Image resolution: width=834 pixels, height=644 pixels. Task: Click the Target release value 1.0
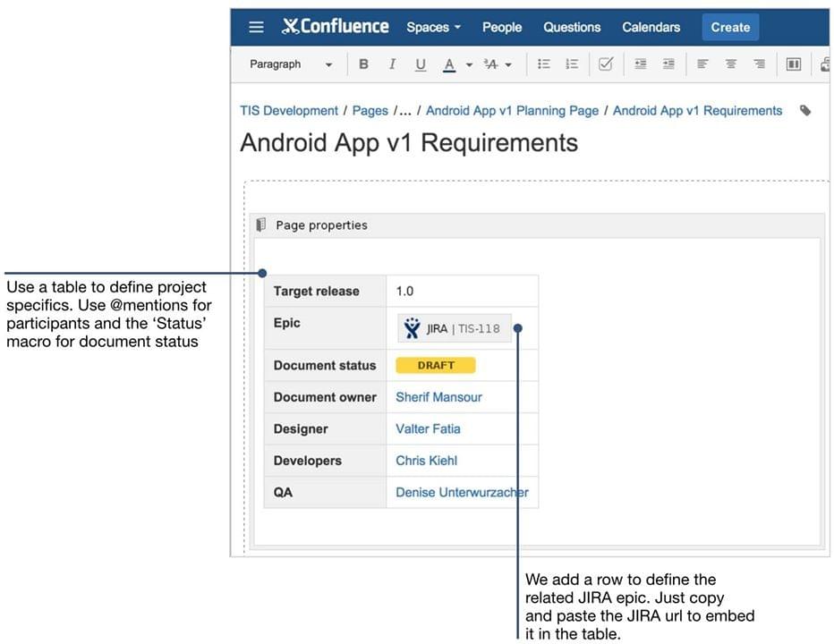[x=404, y=291]
